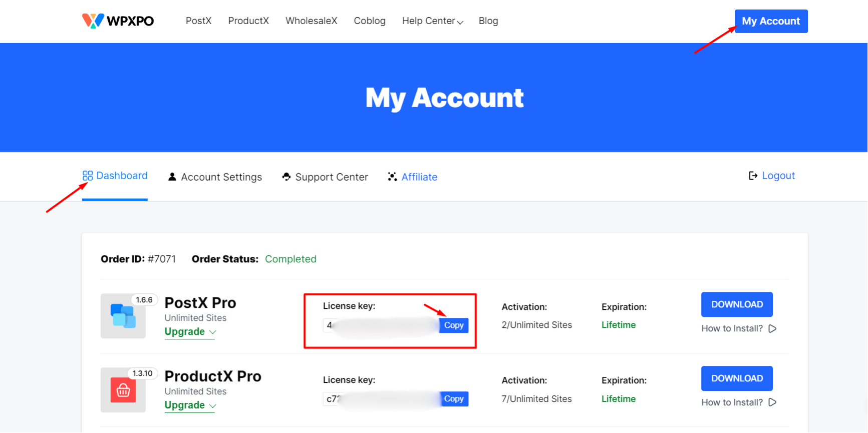Image resolution: width=868 pixels, height=433 pixels.
Task: Visit the Blog page
Action: [488, 21]
